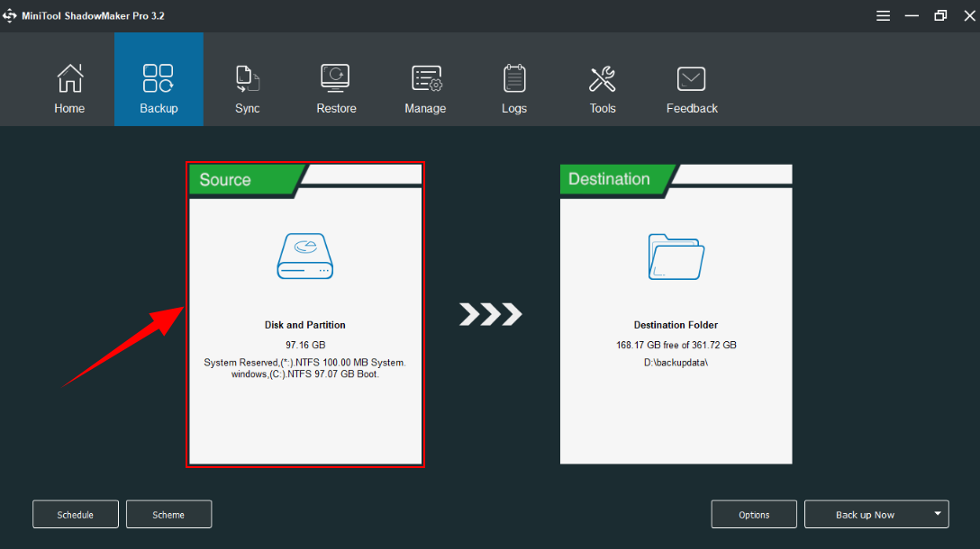Image resolution: width=980 pixels, height=549 pixels.
Task: Close the ShadowMaker window
Action: coord(970,16)
